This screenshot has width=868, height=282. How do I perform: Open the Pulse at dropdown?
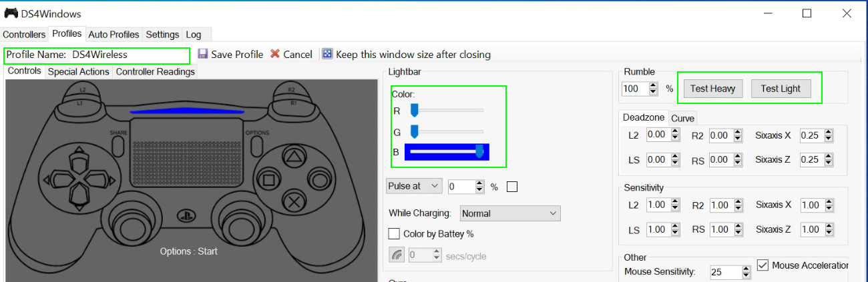pyautogui.click(x=414, y=186)
